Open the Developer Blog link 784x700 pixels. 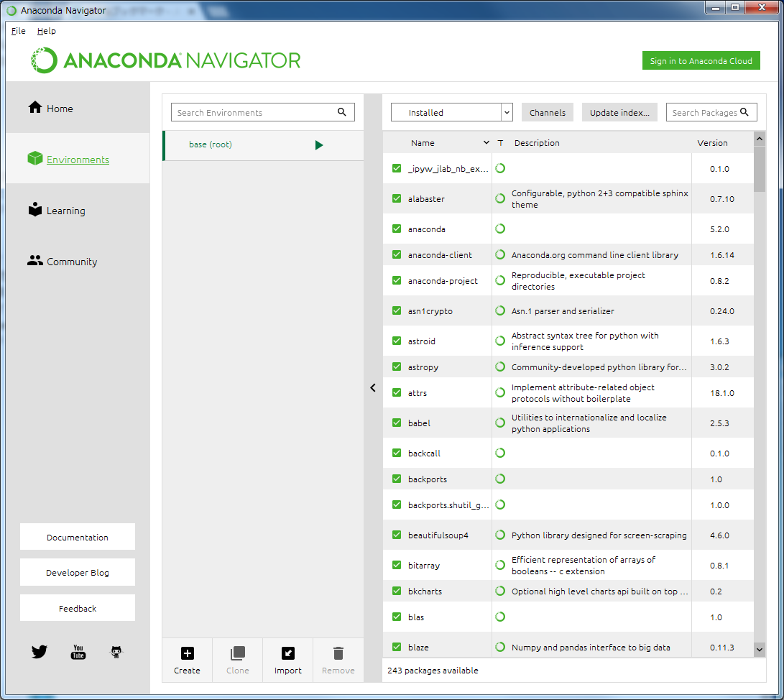coord(78,573)
